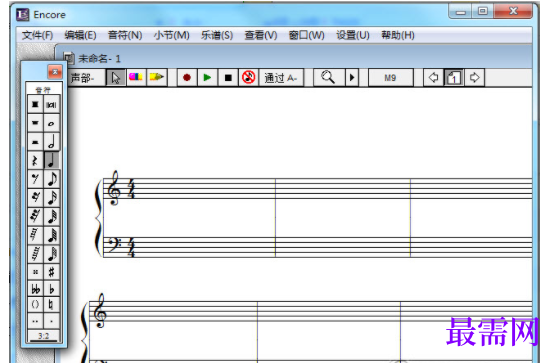
Task: Click the small black triangle beside magnifier
Action: coord(352,77)
